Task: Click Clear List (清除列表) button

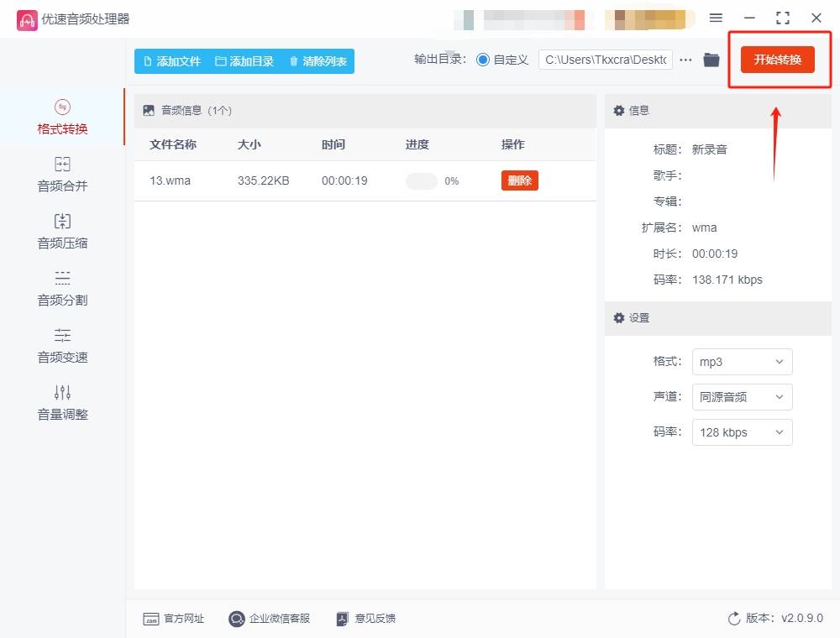Action: (318, 61)
